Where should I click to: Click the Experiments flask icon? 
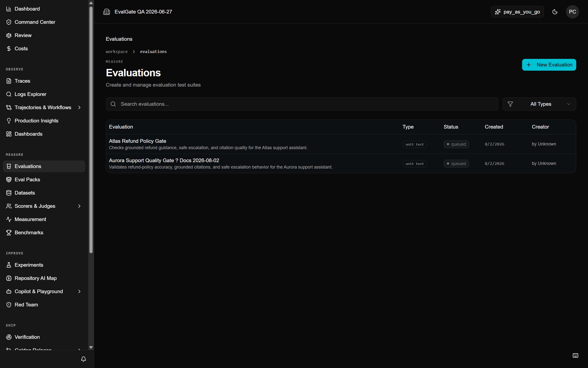pos(9,265)
